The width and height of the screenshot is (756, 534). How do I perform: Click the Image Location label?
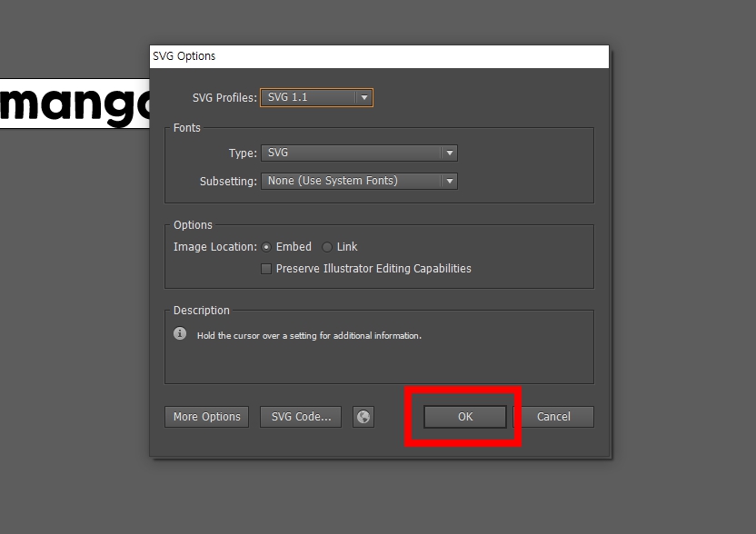[215, 247]
